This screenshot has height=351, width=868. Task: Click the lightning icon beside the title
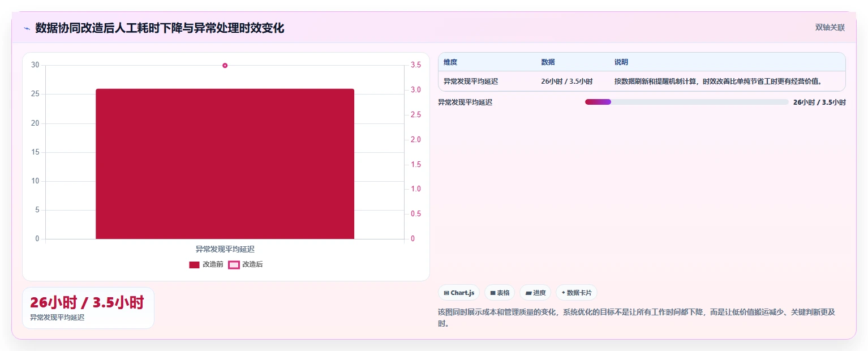(27, 28)
